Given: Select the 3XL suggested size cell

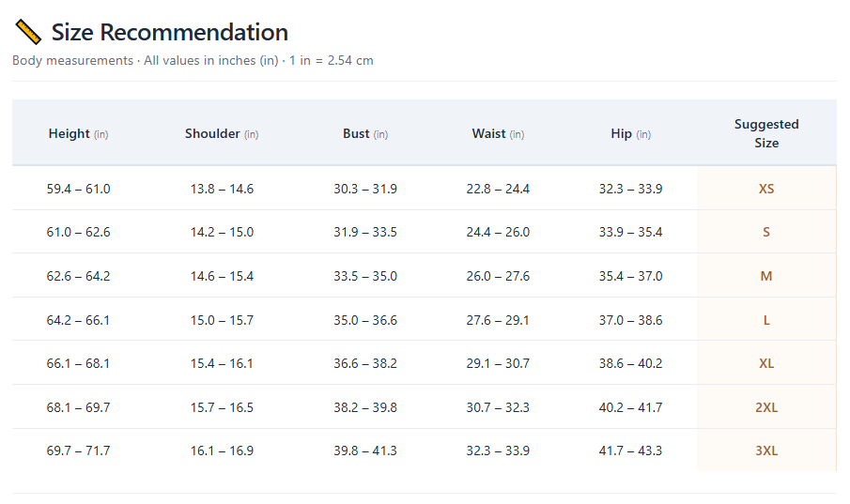Looking at the screenshot, I should click(x=766, y=450).
